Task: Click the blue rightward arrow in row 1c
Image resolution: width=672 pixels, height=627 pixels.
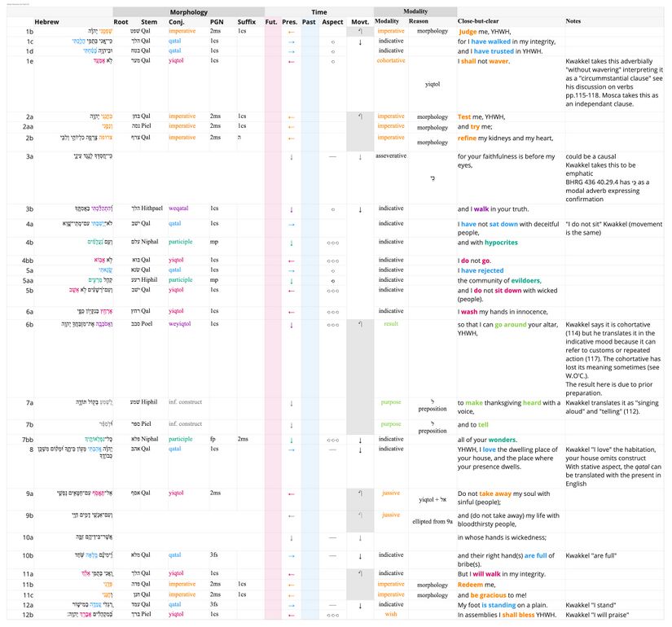Action: coord(290,41)
